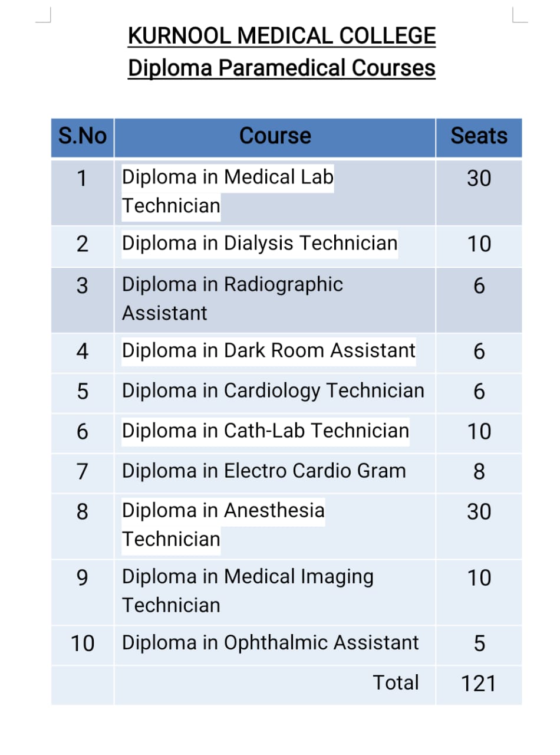Click the Diploma in Anesthesia Technician cell
Viewport: 560px width, 755px height.
click(223, 524)
